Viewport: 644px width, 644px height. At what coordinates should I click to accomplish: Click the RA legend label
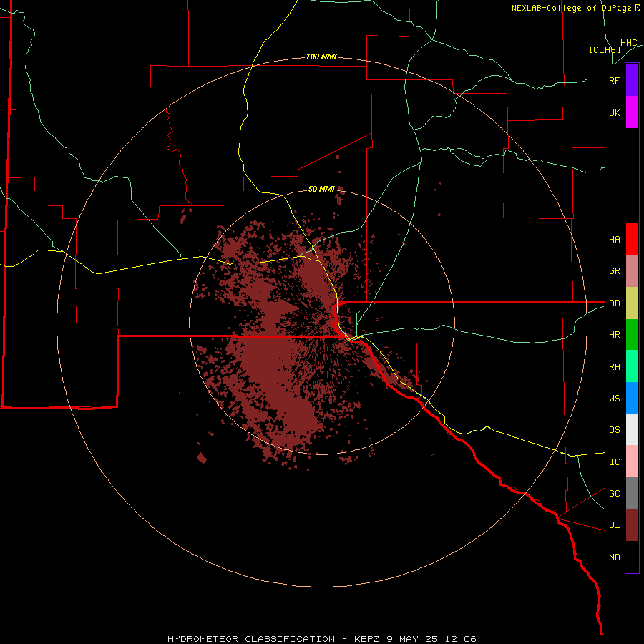coord(614,367)
